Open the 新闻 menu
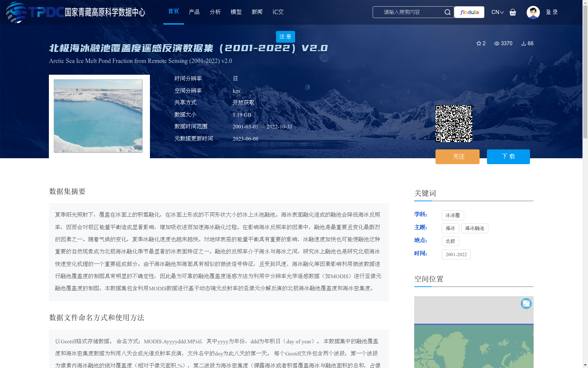588x368 pixels. (257, 12)
